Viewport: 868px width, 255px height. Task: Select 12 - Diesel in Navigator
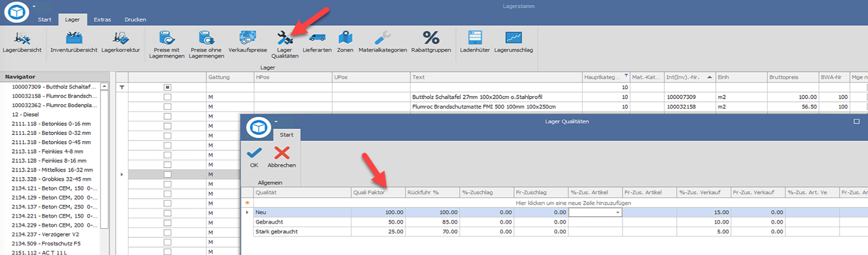26,114
